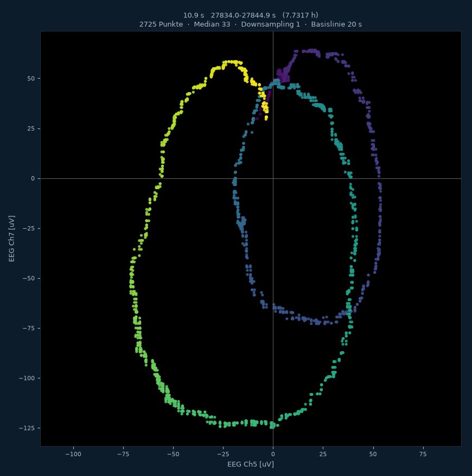This screenshot has height=476, width=472.
Task: Click the "Basislinie 20 s" text
Action: 336,24
